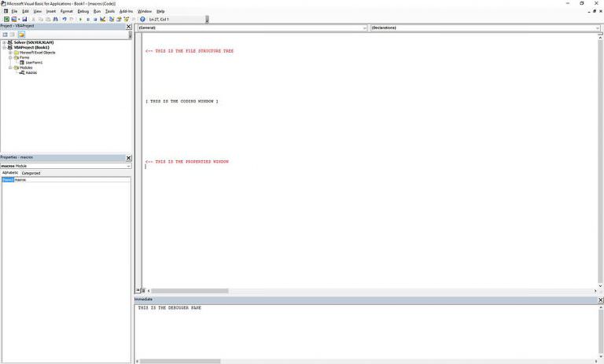Click the Immediate window horizontal scrollbar
Viewport: 604px width, 364px height.
[180, 362]
